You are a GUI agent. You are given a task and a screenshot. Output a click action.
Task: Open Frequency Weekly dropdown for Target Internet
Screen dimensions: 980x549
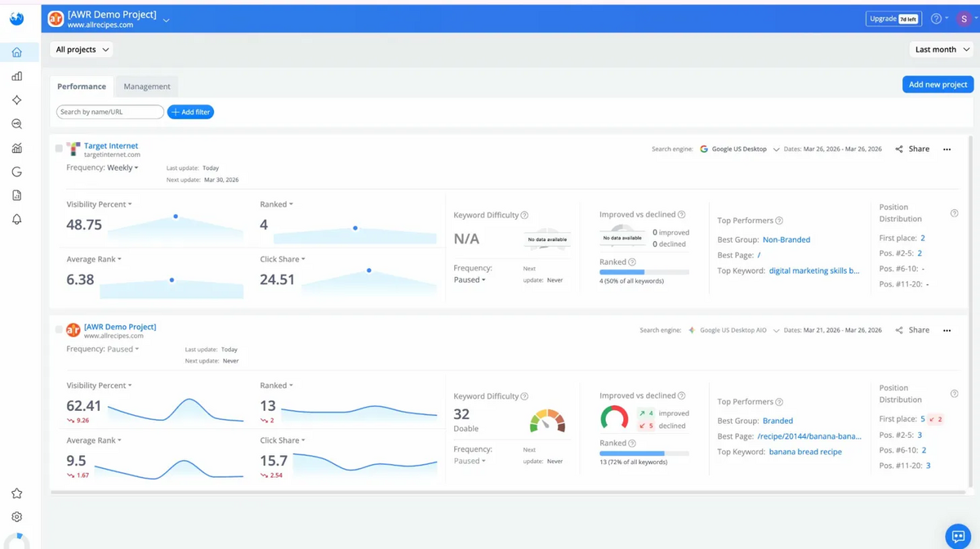[x=122, y=167]
